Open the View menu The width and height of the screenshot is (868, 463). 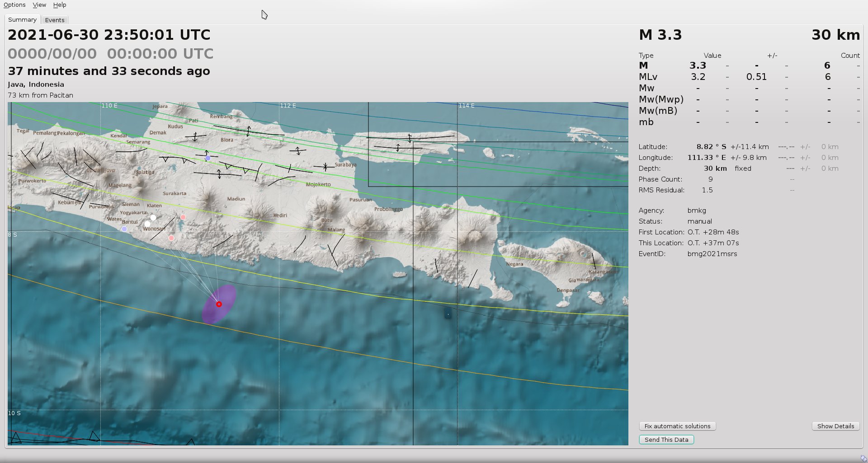click(x=39, y=5)
